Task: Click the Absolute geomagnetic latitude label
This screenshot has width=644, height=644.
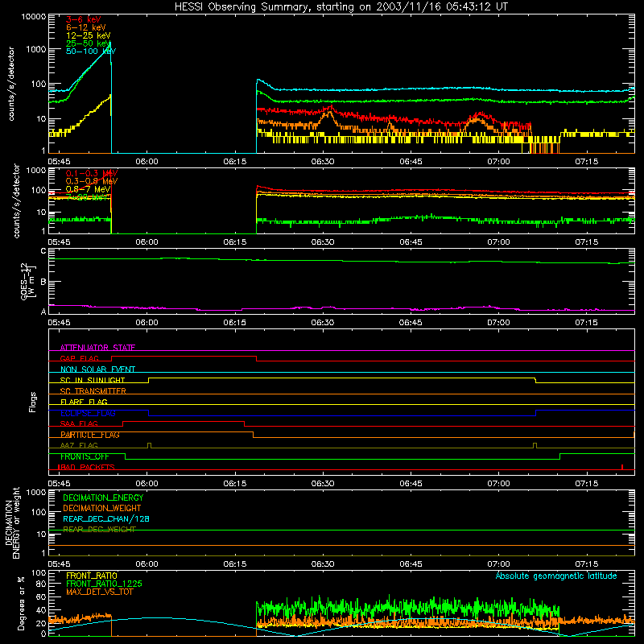Action: coord(556,576)
